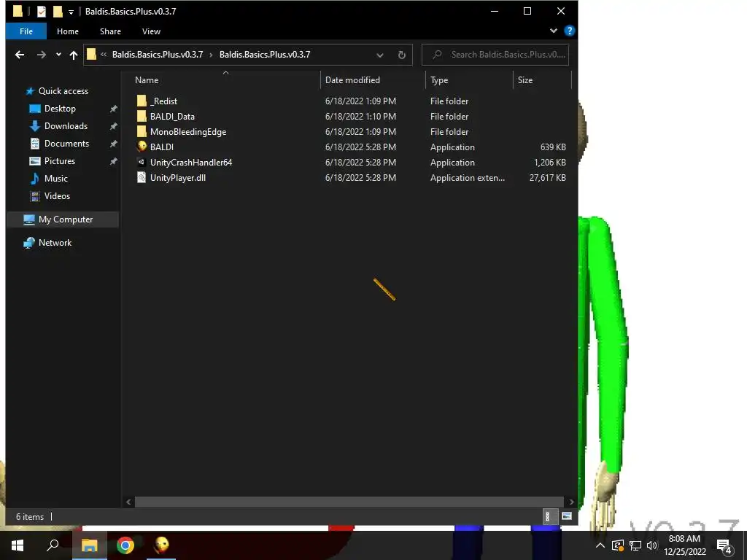
Task: Switch to the View ribbon tab
Action: [x=151, y=31]
